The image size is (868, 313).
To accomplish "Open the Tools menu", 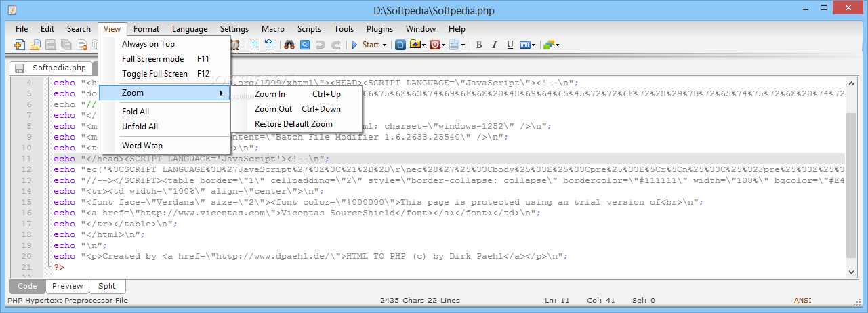I will point(344,29).
